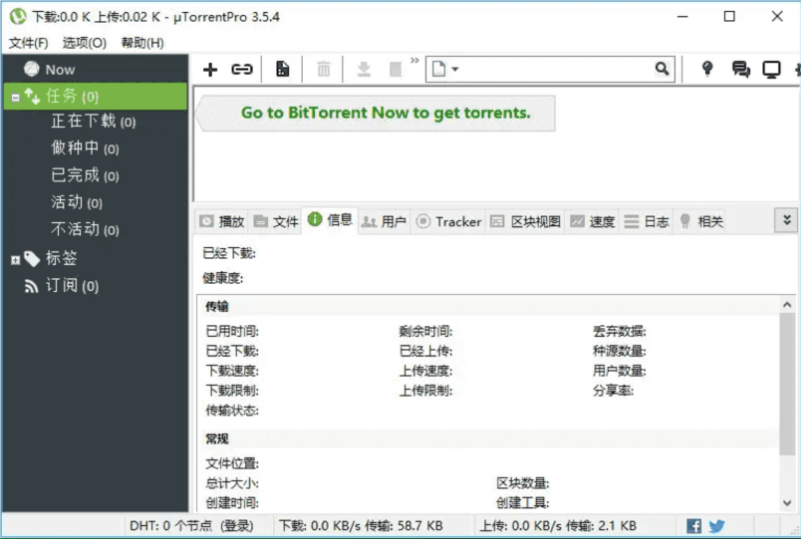
Task: Switch to the 用户 tab
Action: (384, 221)
